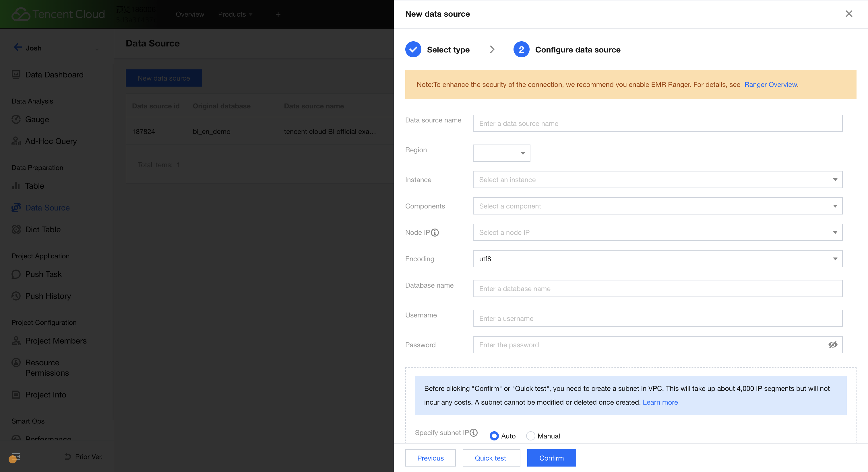Open the Region dropdown
The width and height of the screenshot is (868, 472).
(x=501, y=153)
